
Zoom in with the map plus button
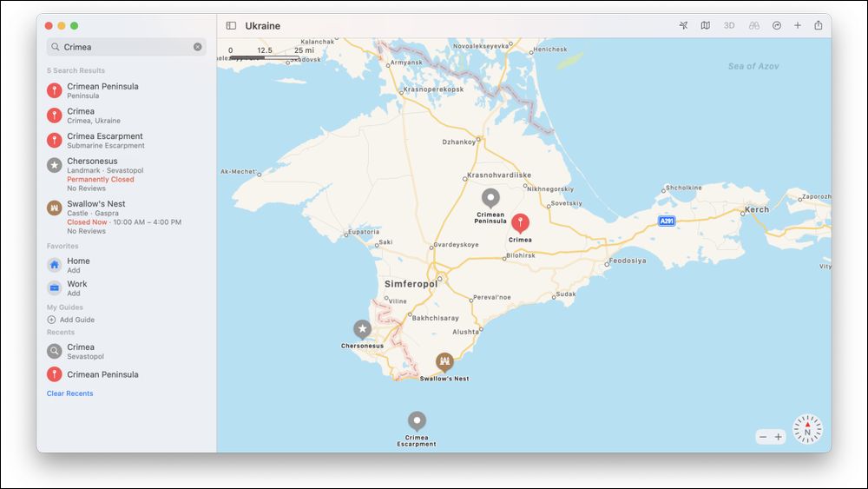pos(779,437)
